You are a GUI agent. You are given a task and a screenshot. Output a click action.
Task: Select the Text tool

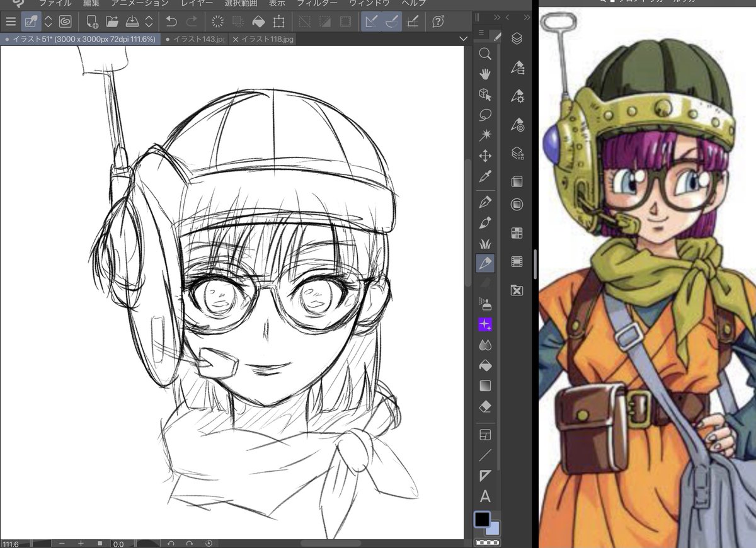(485, 496)
